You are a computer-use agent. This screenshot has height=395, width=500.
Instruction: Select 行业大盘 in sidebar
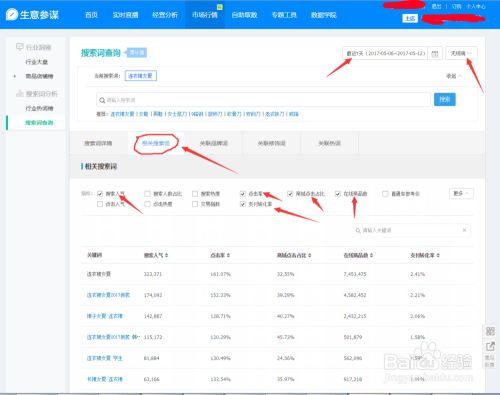click(x=37, y=62)
